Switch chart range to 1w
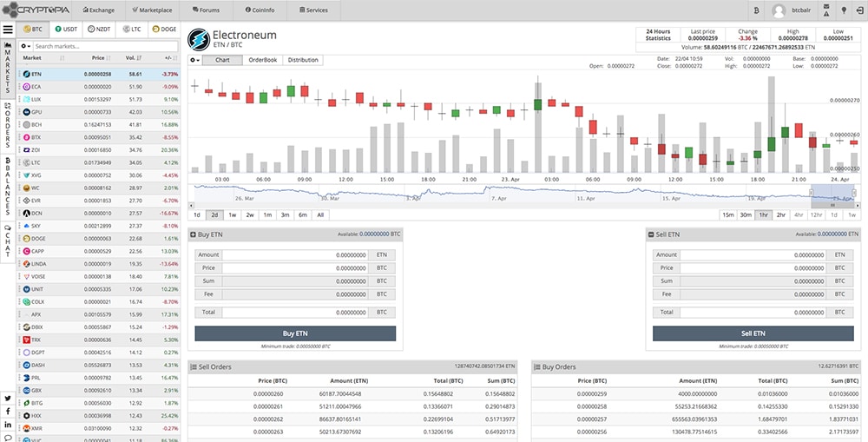The width and height of the screenshot is (868, 442). (x=232, y=214)
